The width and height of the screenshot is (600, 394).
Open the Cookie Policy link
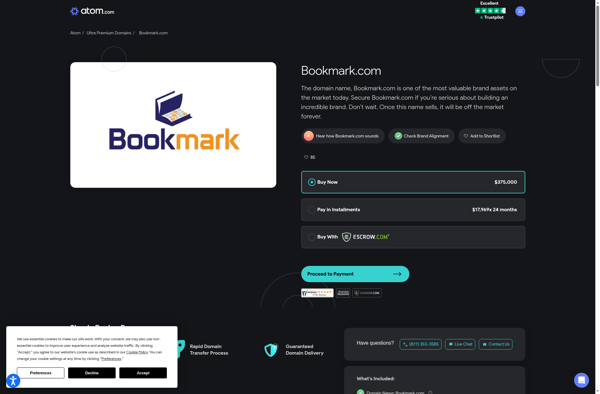[137, 352]
